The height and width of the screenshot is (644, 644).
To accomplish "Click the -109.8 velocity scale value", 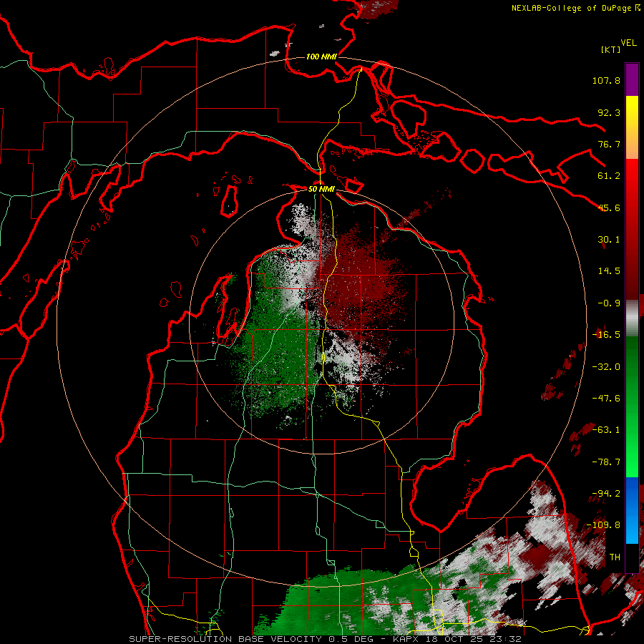I will click(x=603, y=525).
